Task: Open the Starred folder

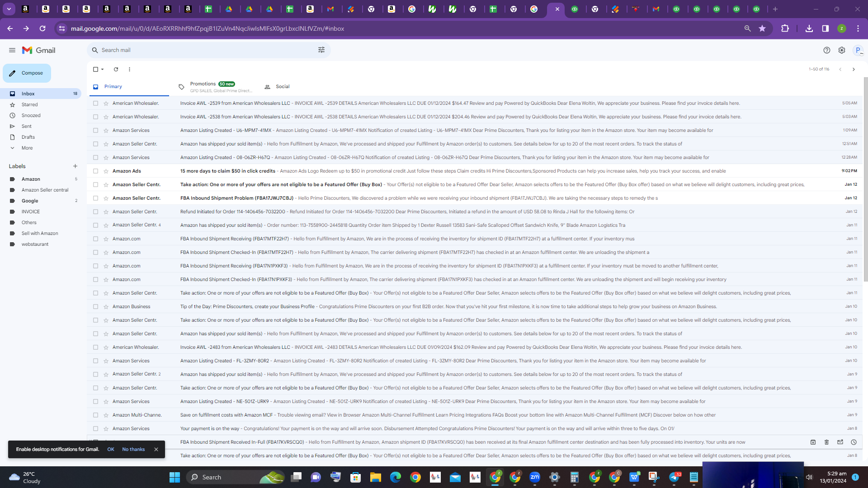Action: point(29,104)
